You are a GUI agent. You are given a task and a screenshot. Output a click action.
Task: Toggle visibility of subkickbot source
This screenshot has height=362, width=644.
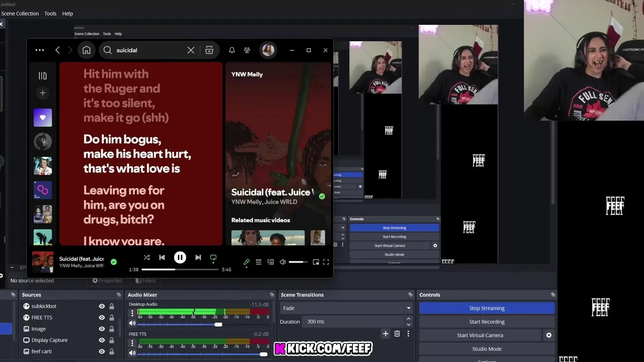pos(102,306)
